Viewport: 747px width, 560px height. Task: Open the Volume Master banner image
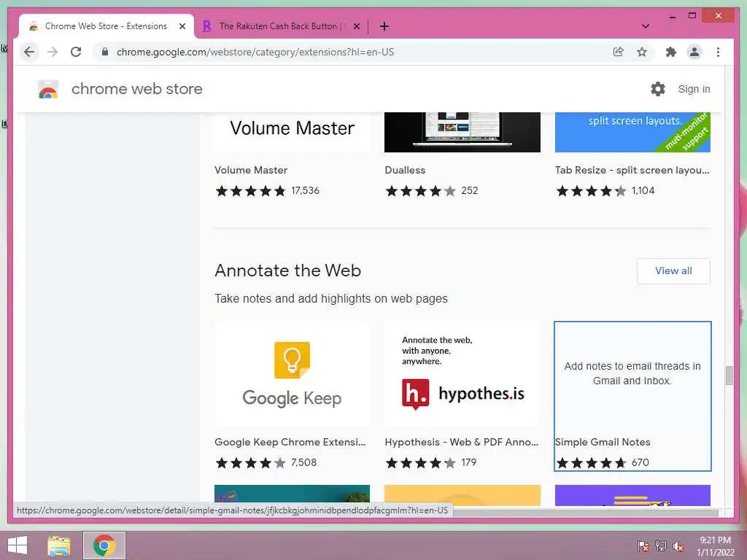[292, 132]
